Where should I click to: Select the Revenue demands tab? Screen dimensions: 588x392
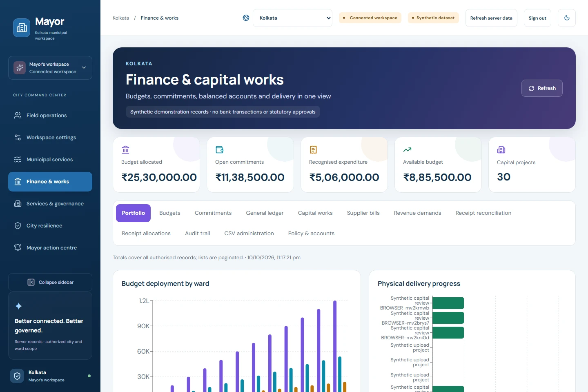(418, 213)
